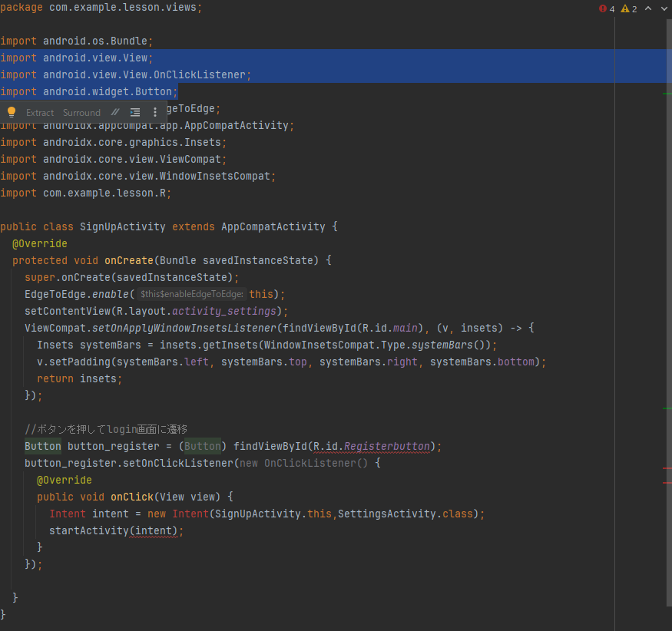This screenshot has width=672, height=631.
Task: Click the return insets statement
Action: click(80, 378)
